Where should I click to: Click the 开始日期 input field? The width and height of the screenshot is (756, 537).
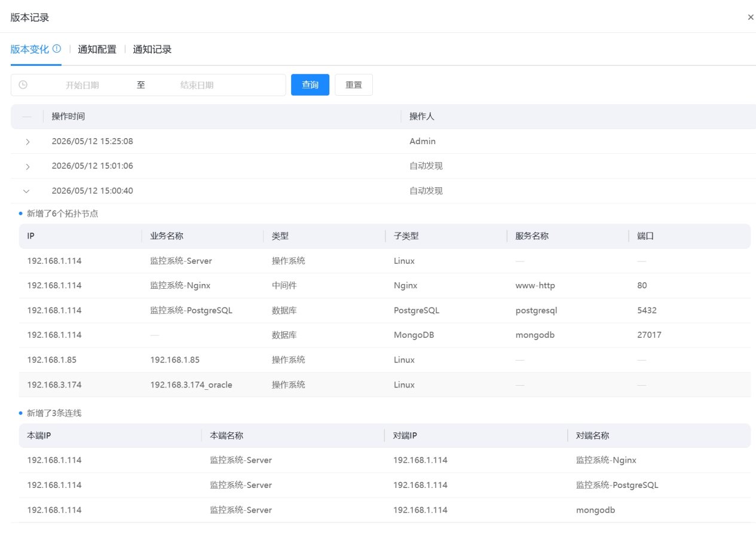(x=82, y=85)
